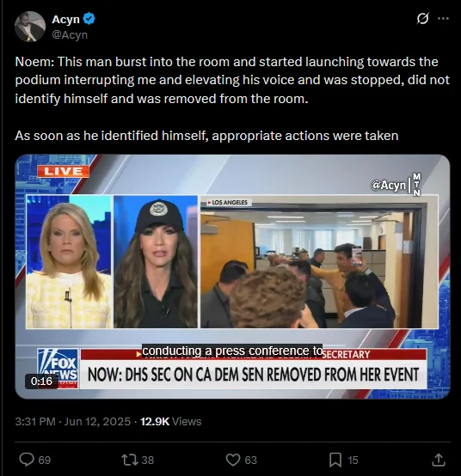The width and height of the screenshot is (461, 476).
Task: Click the 38 reposts count
Action: (148, 461)
